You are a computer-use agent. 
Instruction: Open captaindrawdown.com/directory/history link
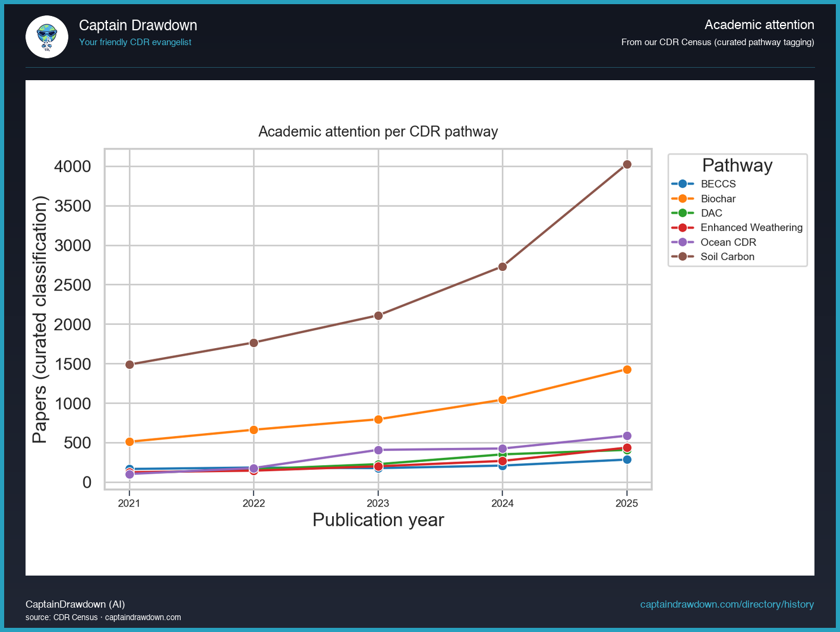(727, 604)
